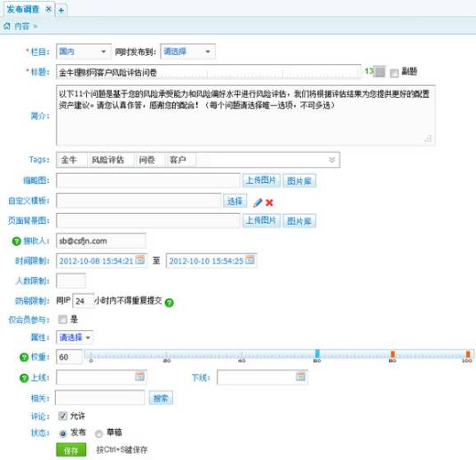The image size is (476, 460).
Task: Click the 缩略图 input field
Action: coord(148,180)
